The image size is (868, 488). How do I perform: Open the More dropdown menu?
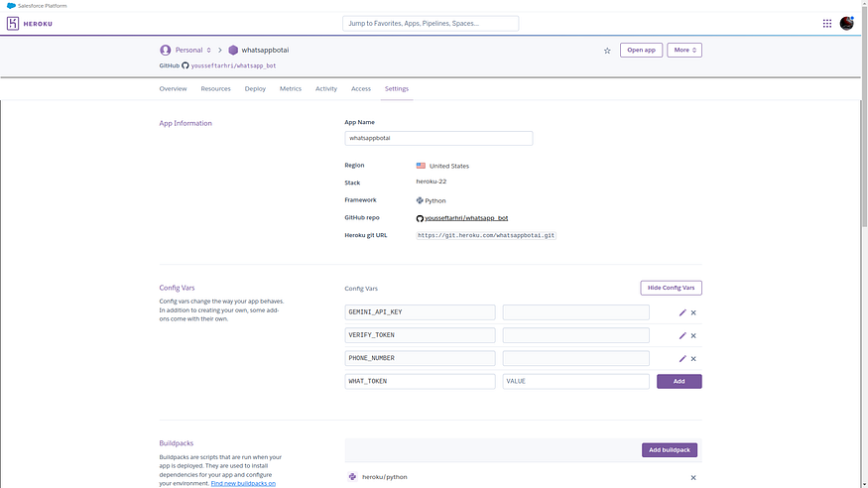pos(684,50)
